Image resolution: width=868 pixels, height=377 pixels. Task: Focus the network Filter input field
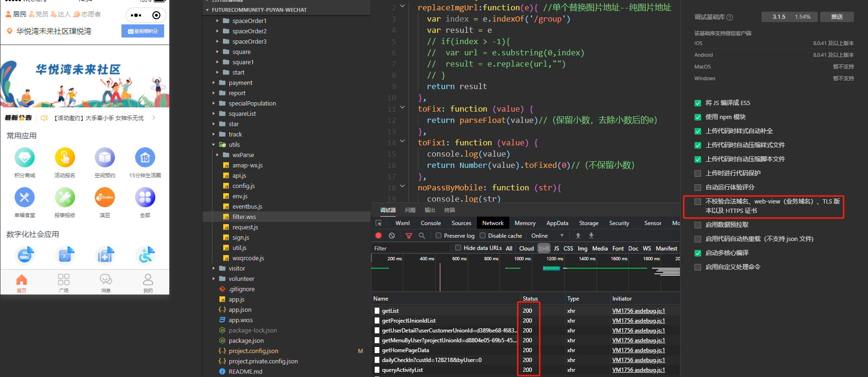click(412, 249)
